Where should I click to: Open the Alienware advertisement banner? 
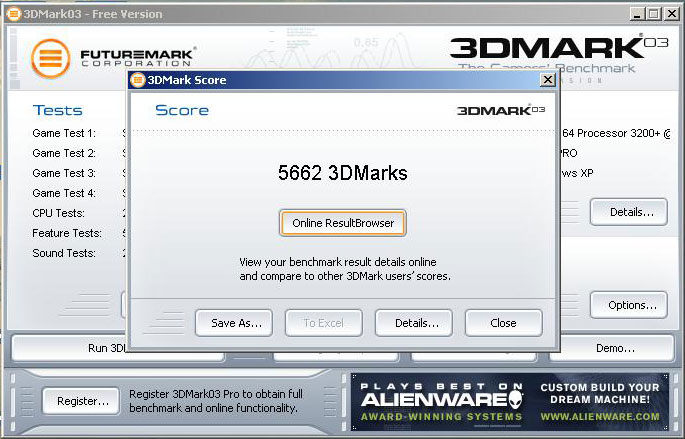[509, 401]
